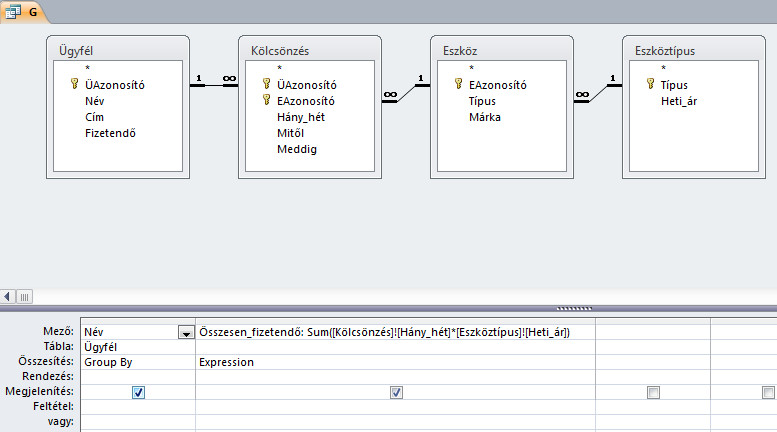
Task: Click the G query tab icon
Action: 14,10
